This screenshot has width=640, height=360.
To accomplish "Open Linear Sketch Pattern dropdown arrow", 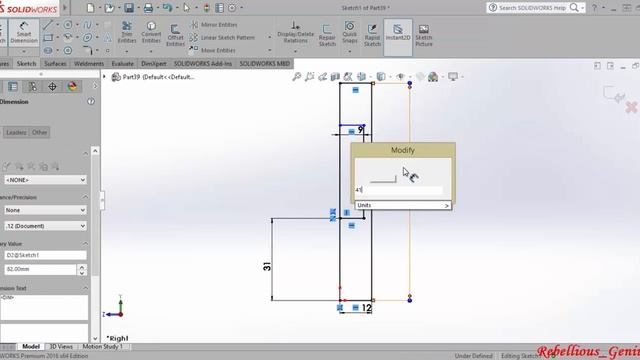I will coord(269,38).
